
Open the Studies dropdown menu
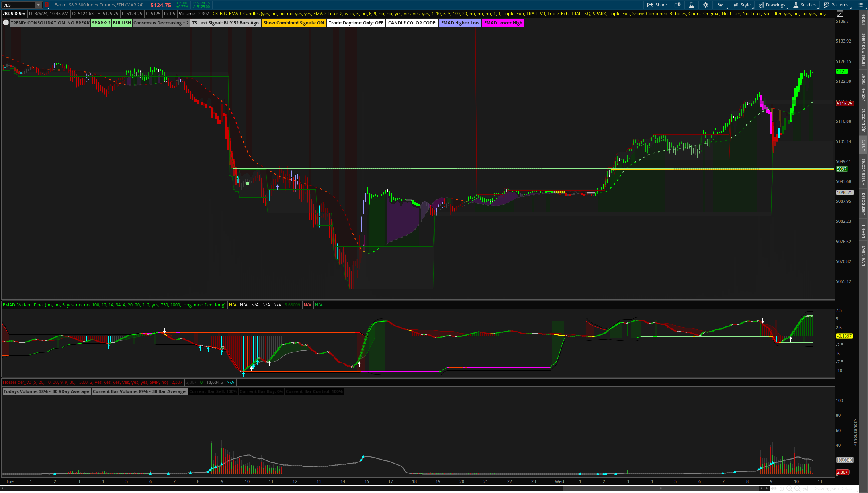805,5
